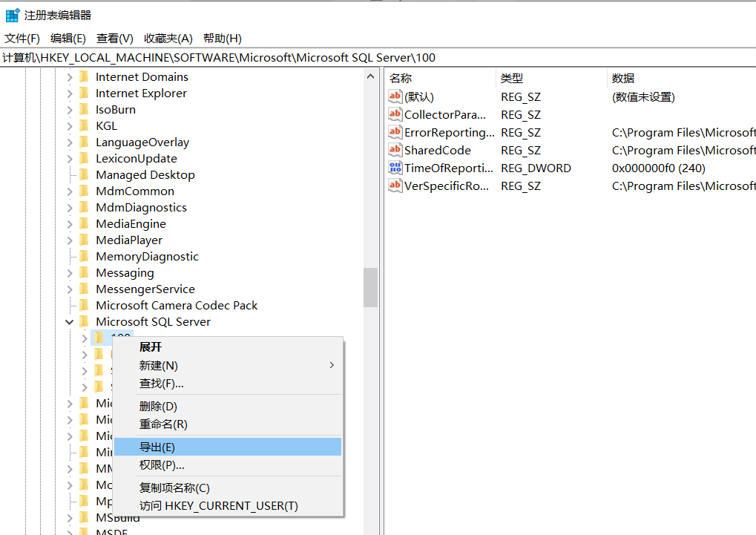Open the 文件(F) menu
Image resolution: width=756 pixels, height=535 pixels.
[x=22, y=38]
